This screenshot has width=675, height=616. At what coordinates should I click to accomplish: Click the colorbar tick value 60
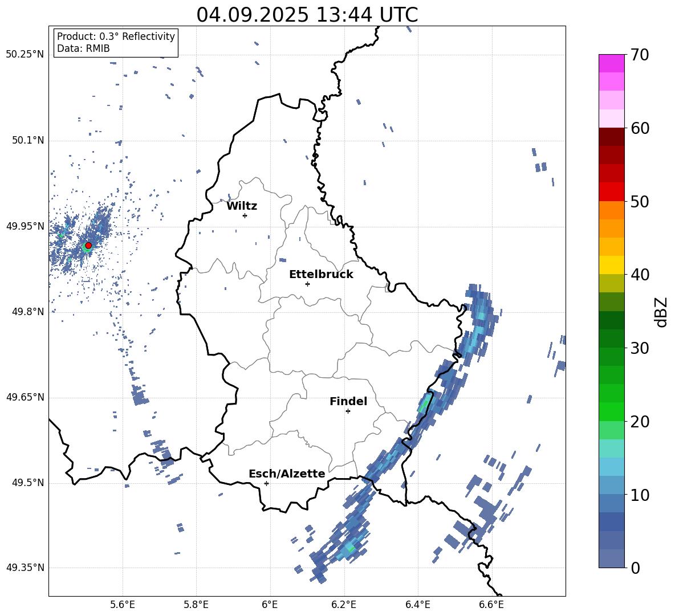[640, 128]
